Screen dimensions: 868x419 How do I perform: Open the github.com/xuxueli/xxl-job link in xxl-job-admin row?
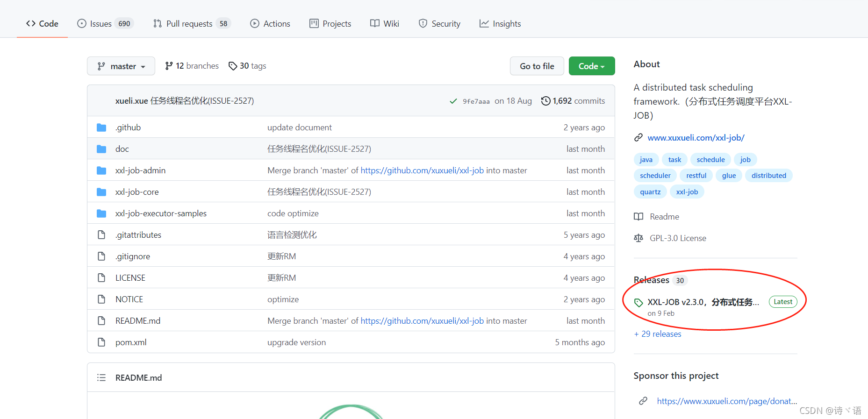422,170
